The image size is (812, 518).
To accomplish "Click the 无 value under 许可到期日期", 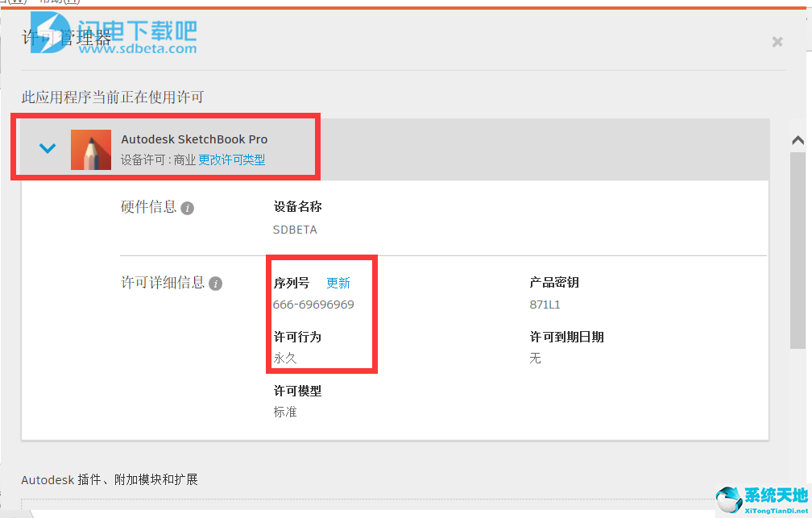I will (535, 358).
